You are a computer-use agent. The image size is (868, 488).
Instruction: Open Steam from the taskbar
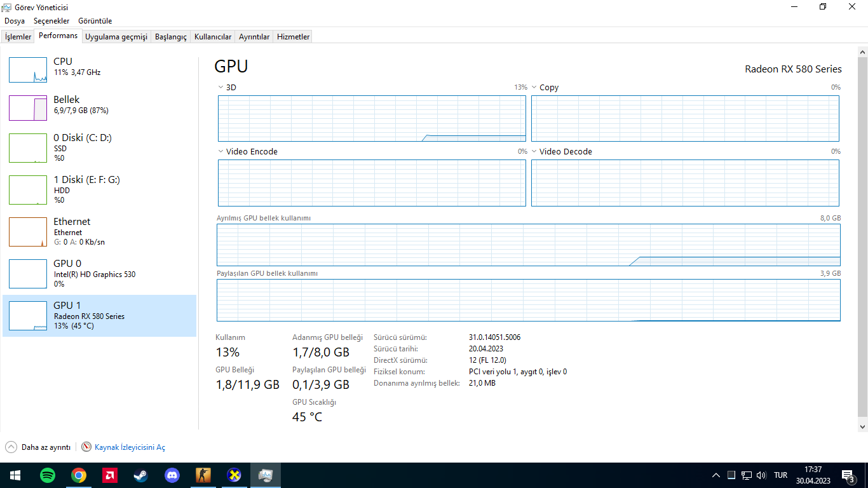pos(140,475)
